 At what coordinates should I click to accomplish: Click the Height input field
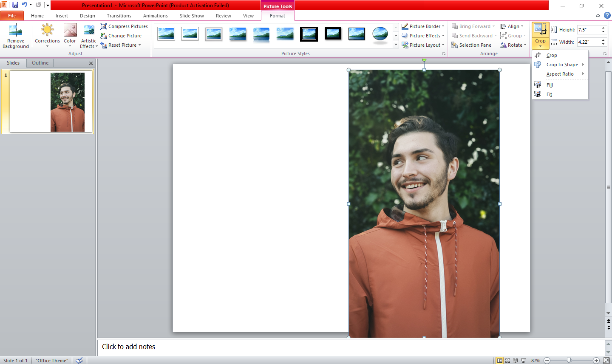click(x=588, y=30)
